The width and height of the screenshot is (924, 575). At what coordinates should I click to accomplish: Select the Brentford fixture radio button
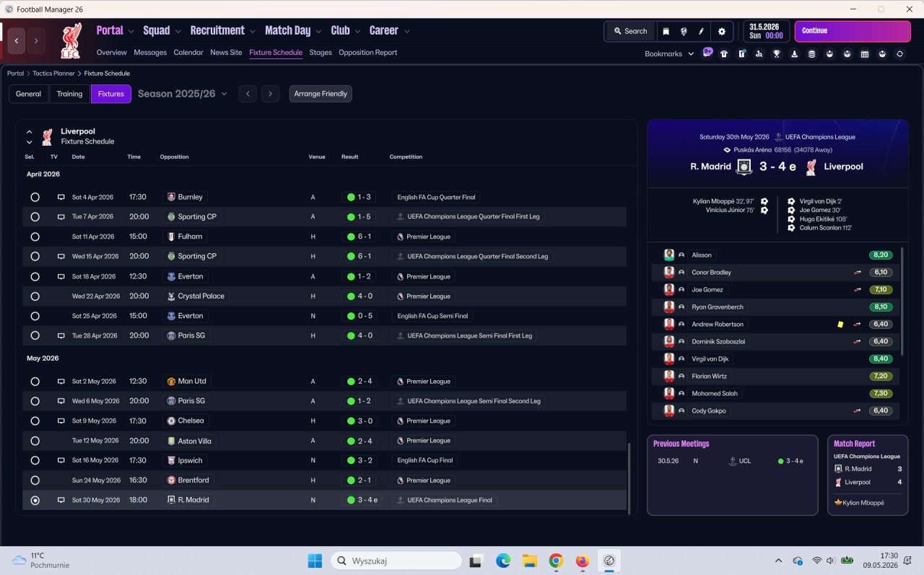(x=35, y=480)
